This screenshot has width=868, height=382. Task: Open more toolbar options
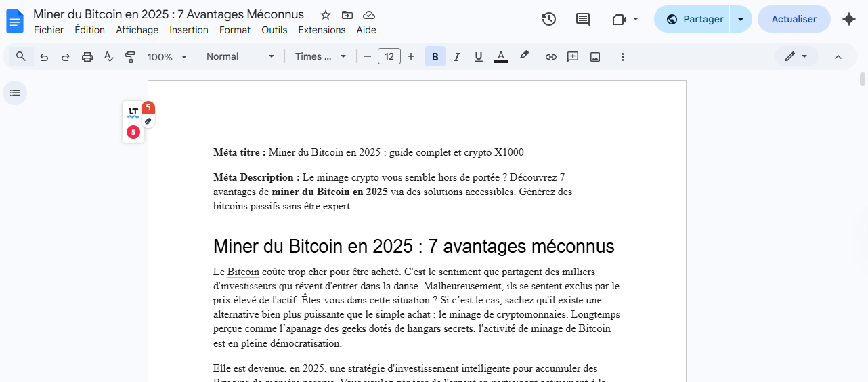(x=623, y=57)
